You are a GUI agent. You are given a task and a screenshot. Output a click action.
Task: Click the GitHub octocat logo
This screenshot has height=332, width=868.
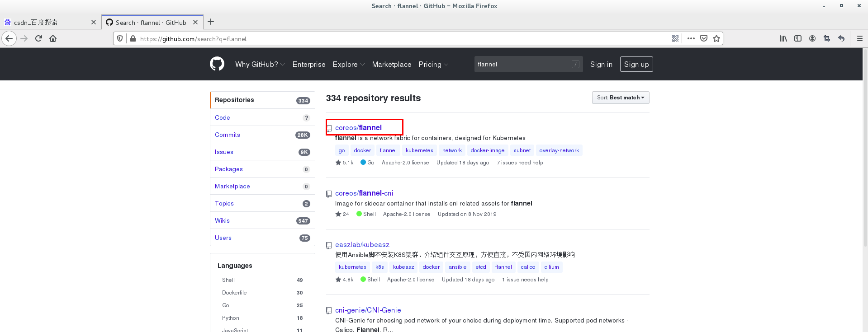(x=217, y=64)
